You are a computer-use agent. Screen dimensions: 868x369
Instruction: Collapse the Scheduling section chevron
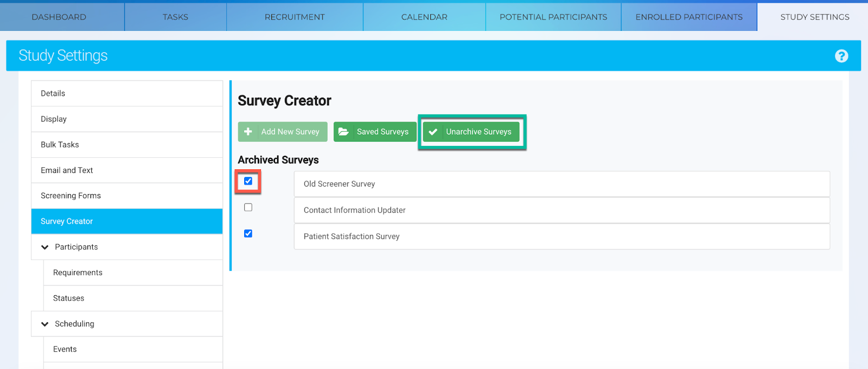coord(45,324)
